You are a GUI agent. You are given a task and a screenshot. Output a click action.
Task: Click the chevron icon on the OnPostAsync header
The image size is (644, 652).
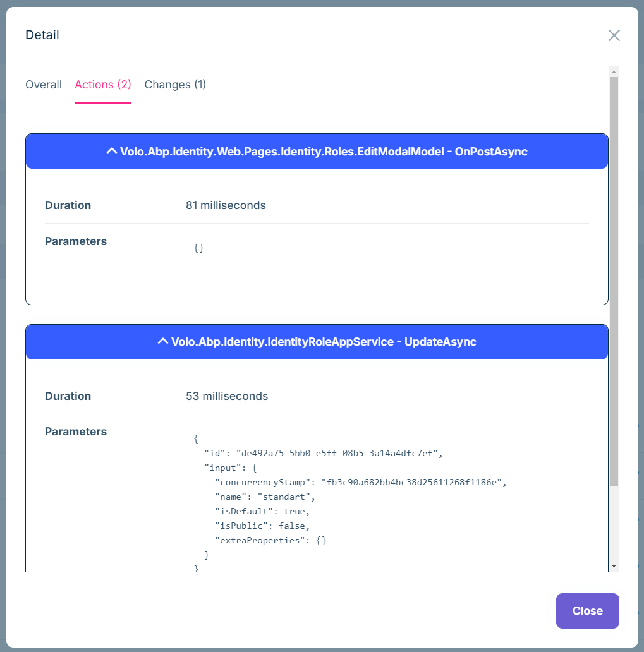(111, 151)
